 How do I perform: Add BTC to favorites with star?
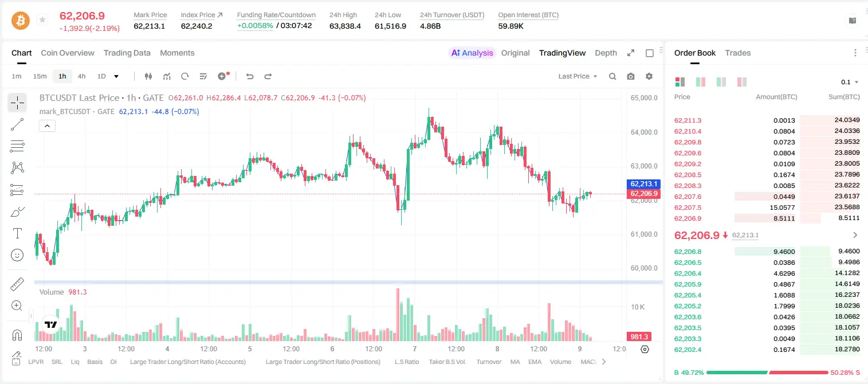tap(42, 20)
